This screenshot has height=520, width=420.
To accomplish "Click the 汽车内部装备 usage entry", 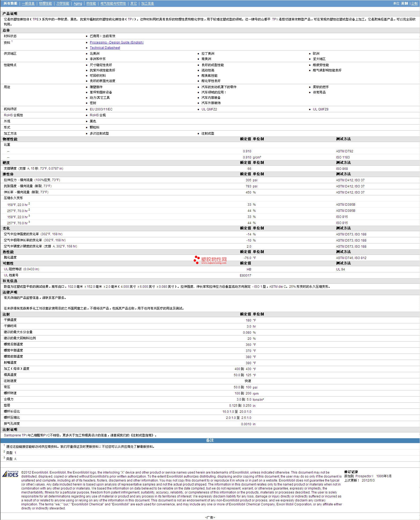I will click(x=211, y=98).
